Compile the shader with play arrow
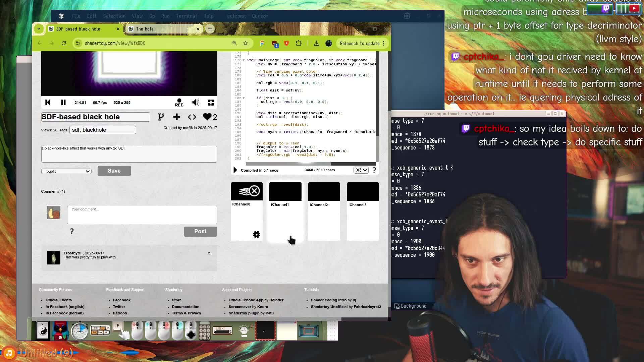This screenshot has width=644, height=362. pos(235,170)
